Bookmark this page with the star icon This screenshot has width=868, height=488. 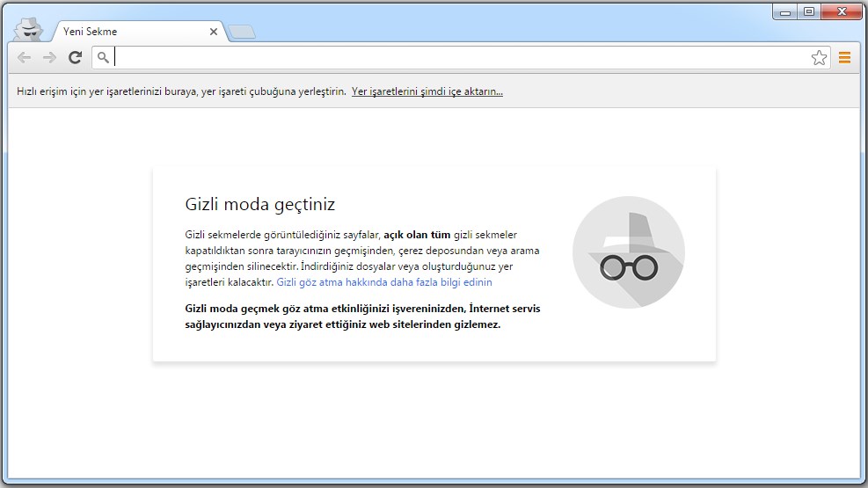point(819,58)
